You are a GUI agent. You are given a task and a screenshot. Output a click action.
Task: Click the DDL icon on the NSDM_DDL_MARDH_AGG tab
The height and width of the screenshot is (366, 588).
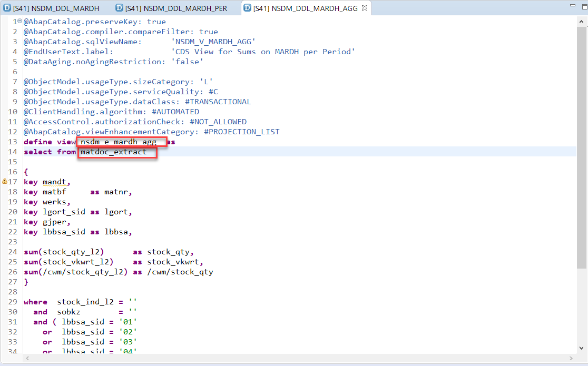tap(247, 8)
